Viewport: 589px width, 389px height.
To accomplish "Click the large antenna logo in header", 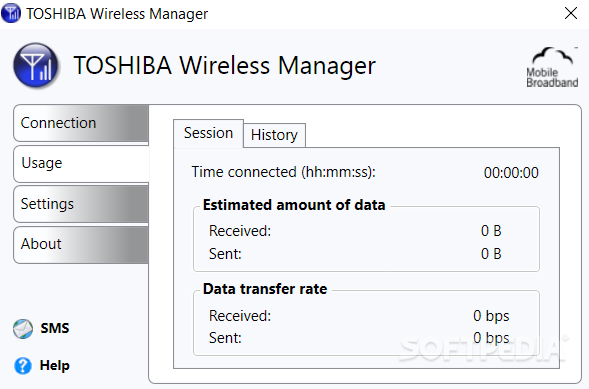I will tap(36, 65).
